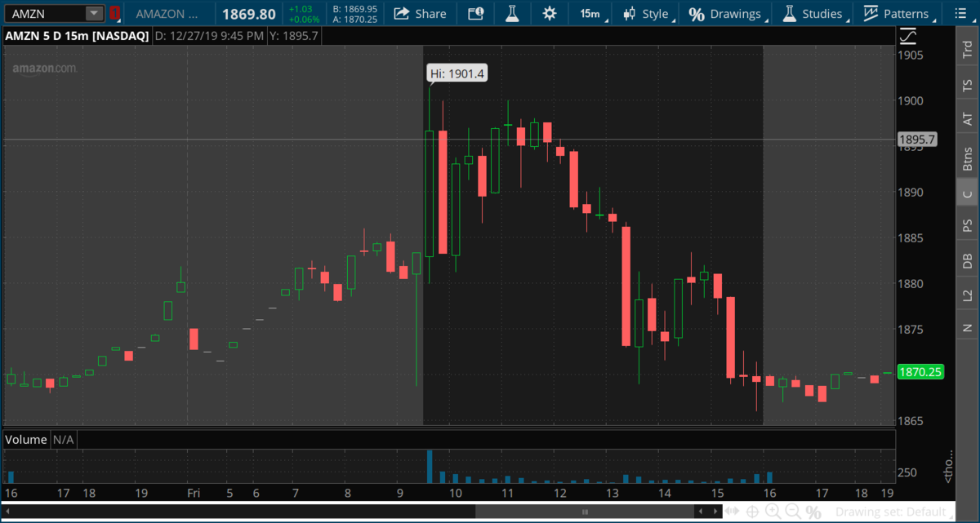Click the N/A value beside Volume
The image size is (980, 523).
point(64,440)
